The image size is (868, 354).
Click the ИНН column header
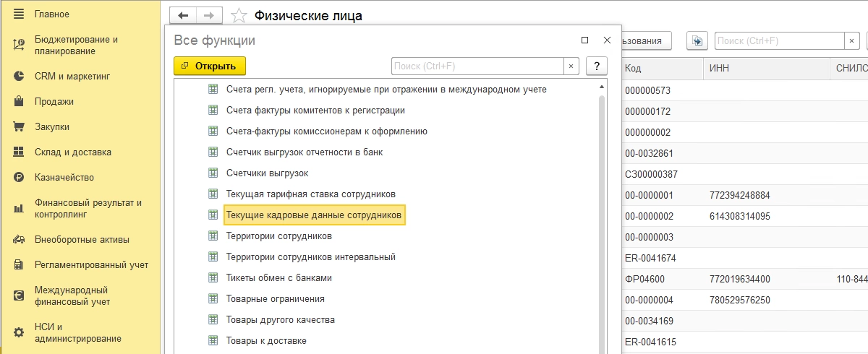click(765, 68)
